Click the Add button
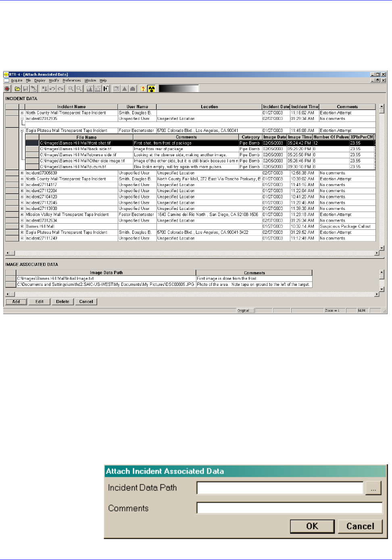The width and height of the screenshot is (392, 560). pyautogui.click(x=16, y=302)
